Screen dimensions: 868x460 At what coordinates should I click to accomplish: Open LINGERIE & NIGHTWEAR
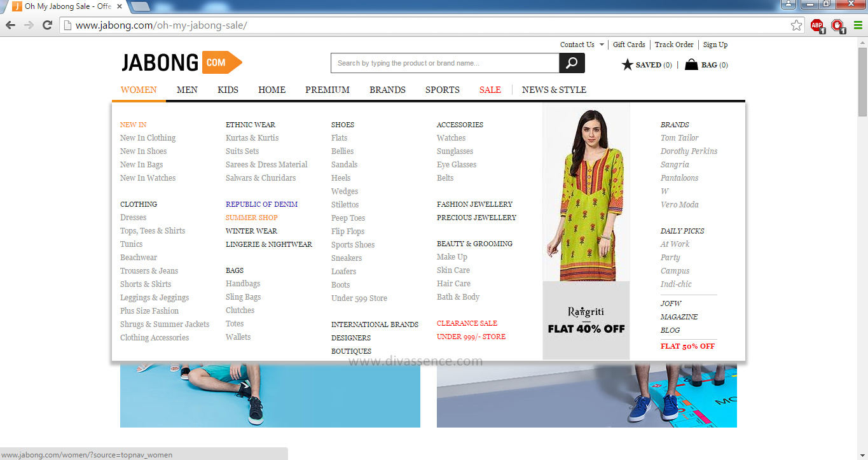click(269, 244)
